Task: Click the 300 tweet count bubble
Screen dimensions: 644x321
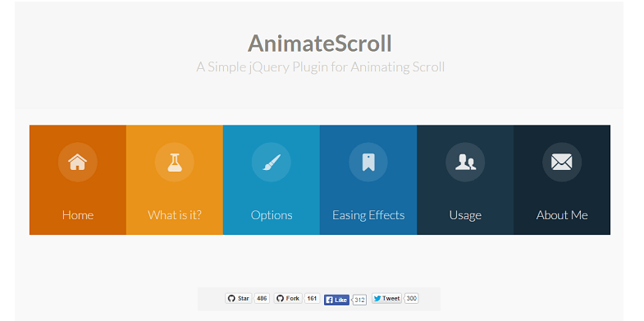Action: [412, 298]
